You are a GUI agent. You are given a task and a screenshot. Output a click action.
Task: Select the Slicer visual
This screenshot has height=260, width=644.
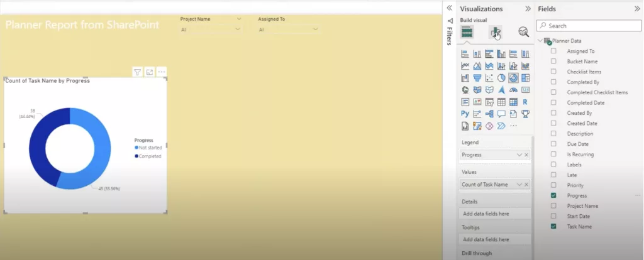tap(489, 102)
